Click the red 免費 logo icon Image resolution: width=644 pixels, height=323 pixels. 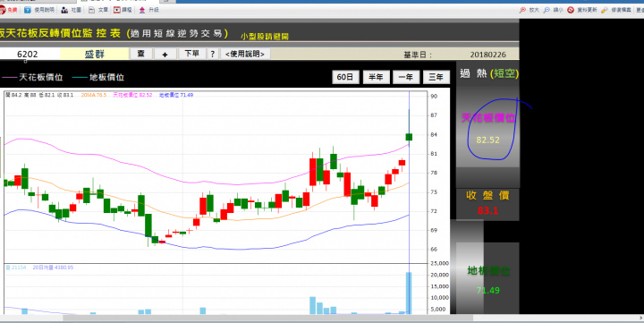pos(2,10)
